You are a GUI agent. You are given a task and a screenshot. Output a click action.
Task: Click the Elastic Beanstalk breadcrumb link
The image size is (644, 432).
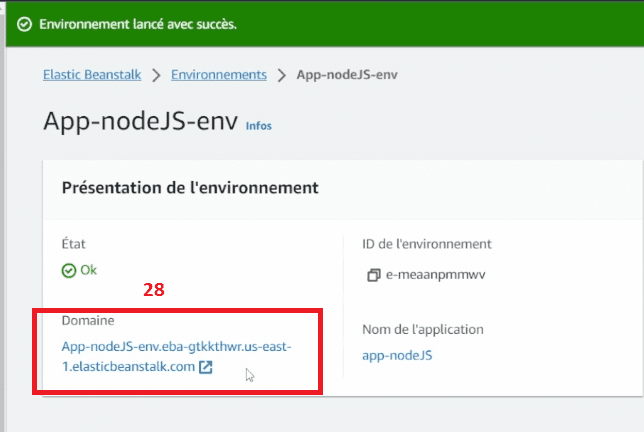coord(92,75)
